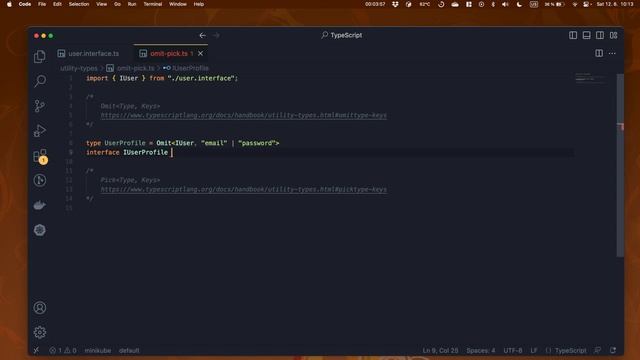
Task: Open the Run and Debug view
Action: [x=40, y=131]
